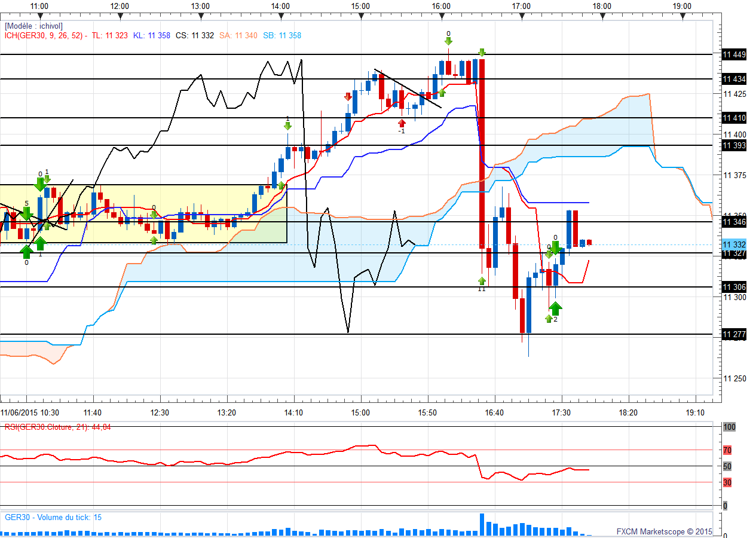Select the descending black trend line near 15:30
This screenshot has width=756, height=538.
(x=408, y=88)
